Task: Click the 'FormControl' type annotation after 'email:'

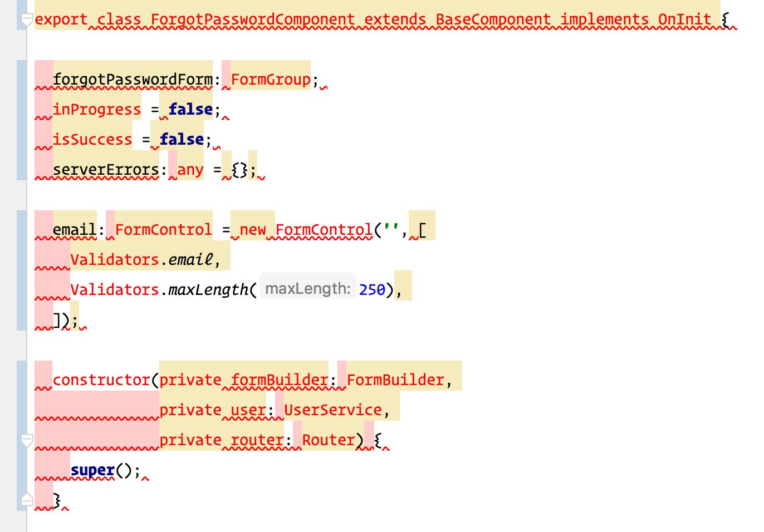Action: [164, 230]
